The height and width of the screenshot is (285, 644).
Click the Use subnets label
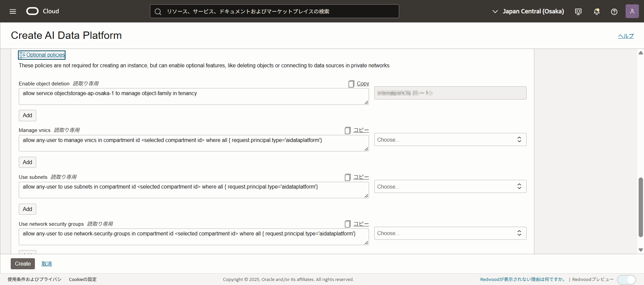33,177
